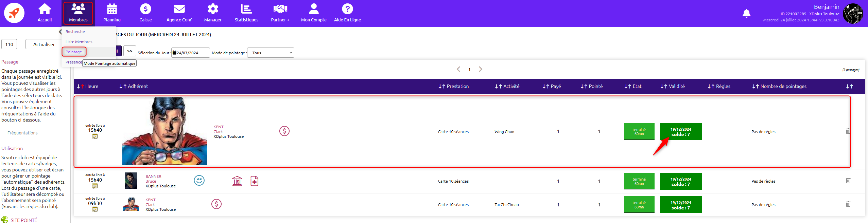Click the dollar icon in the Wing Chun row

click(284, 131)
